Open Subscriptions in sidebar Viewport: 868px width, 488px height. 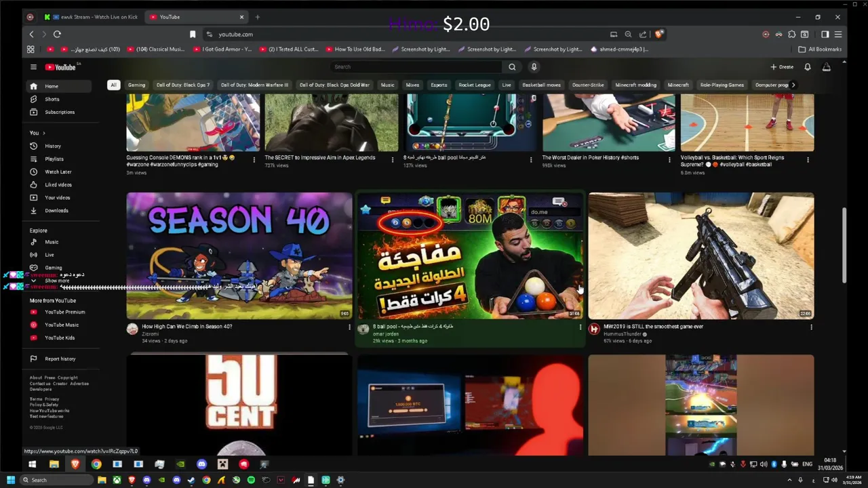(59, 112)
